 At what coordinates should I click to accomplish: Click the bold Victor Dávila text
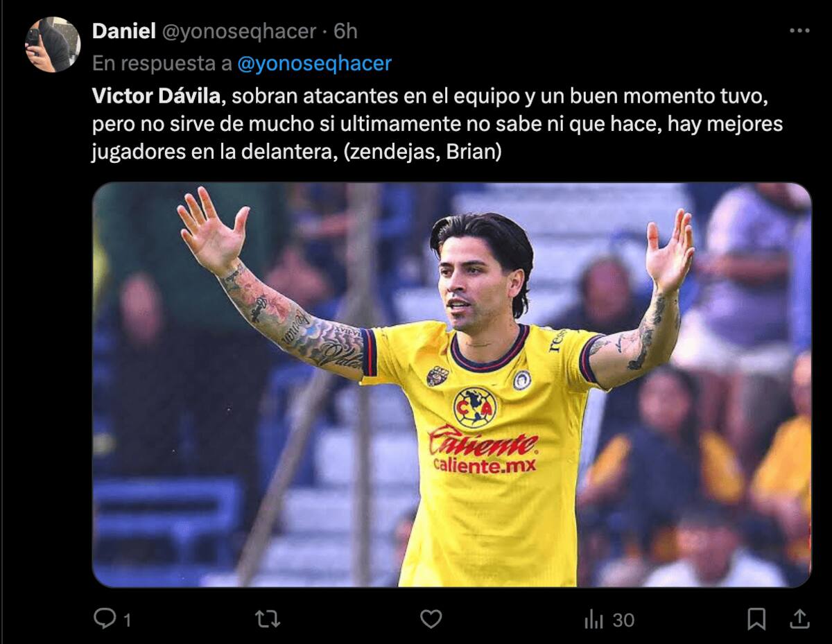click(x=155, y=96)
